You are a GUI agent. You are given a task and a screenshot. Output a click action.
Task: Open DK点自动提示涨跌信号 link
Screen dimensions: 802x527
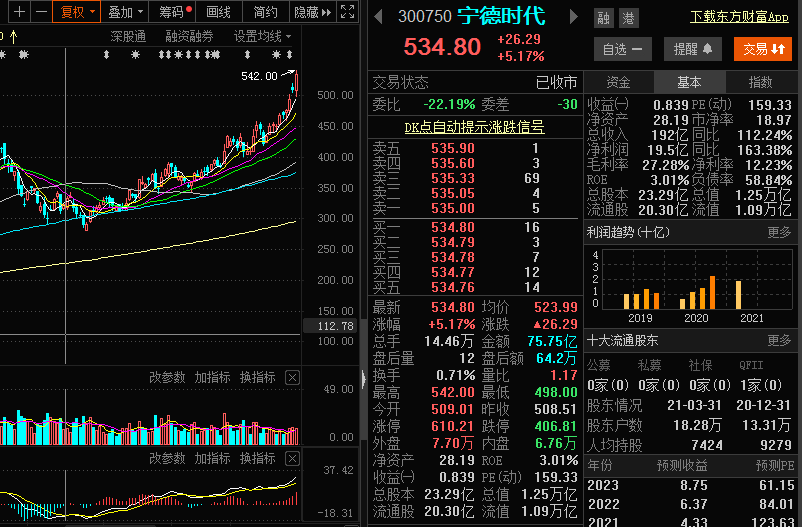pos(474,127)
